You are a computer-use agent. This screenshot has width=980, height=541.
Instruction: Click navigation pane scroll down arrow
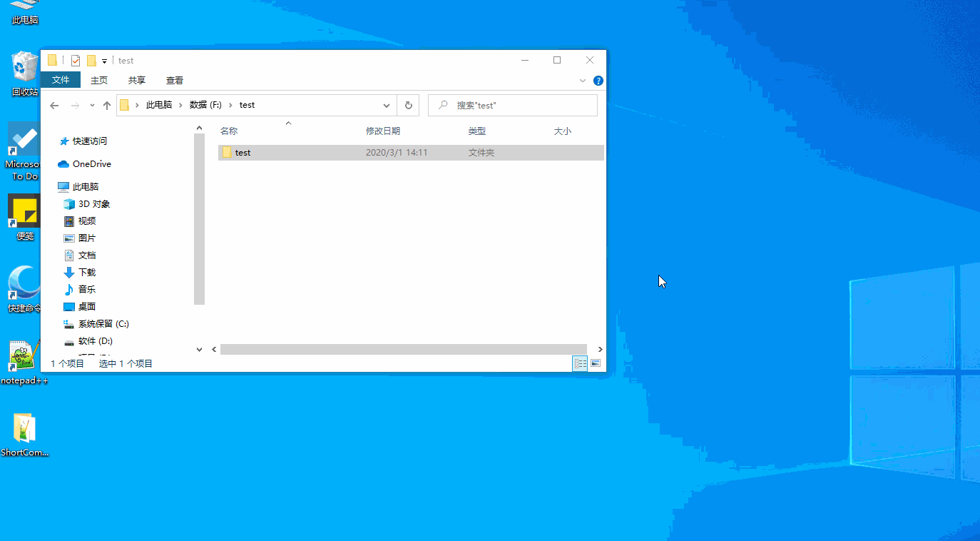pyautogui.click(x=199, y=349)
